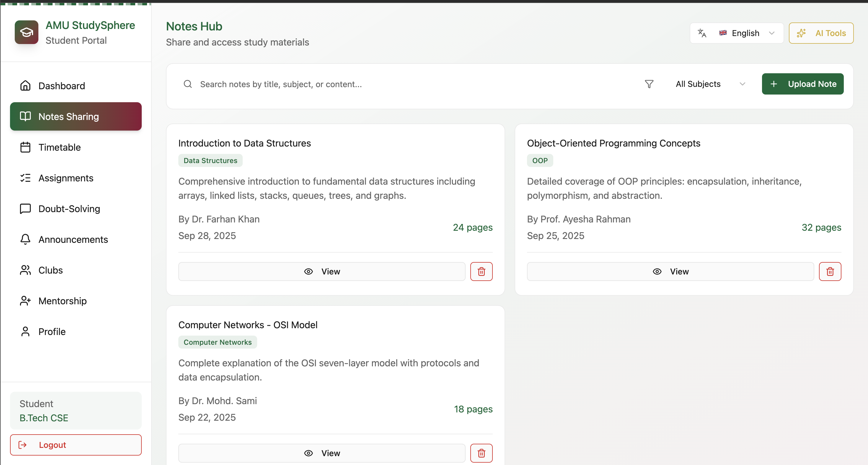Open the Timetable page in the sidebar
The width and height of the screenshot is (868, 465).
[x=59, y=147]
